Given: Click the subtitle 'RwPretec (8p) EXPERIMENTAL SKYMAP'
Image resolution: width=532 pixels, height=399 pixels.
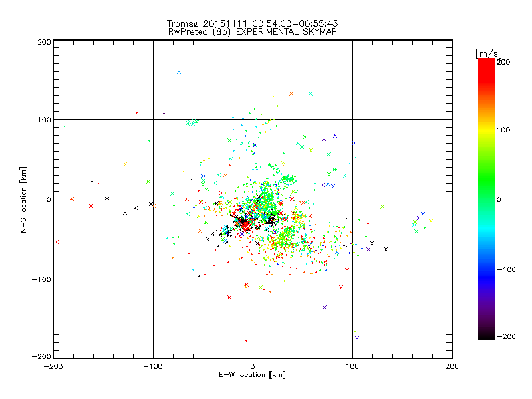Looking at the screenshot, I should pos(253,31).
